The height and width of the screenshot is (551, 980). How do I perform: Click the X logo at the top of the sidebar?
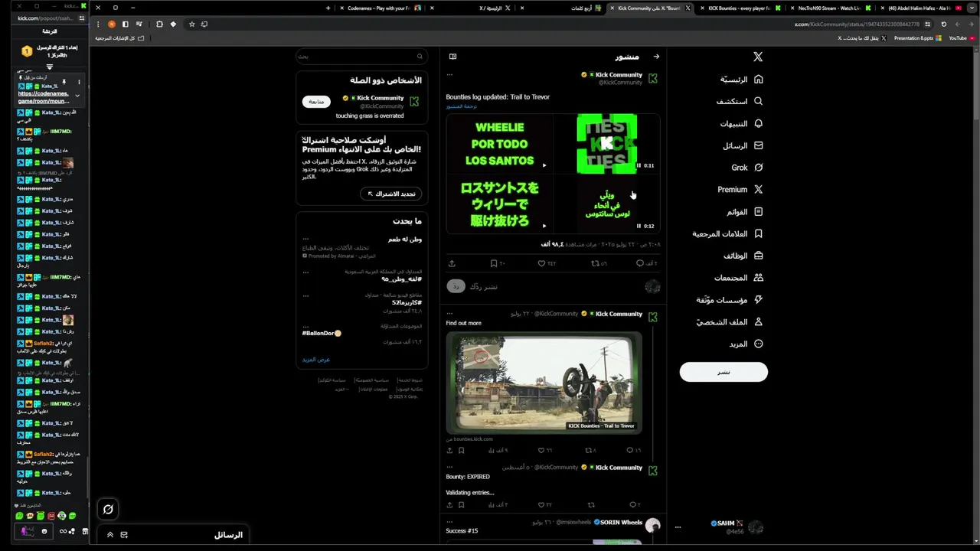(758, 57)
